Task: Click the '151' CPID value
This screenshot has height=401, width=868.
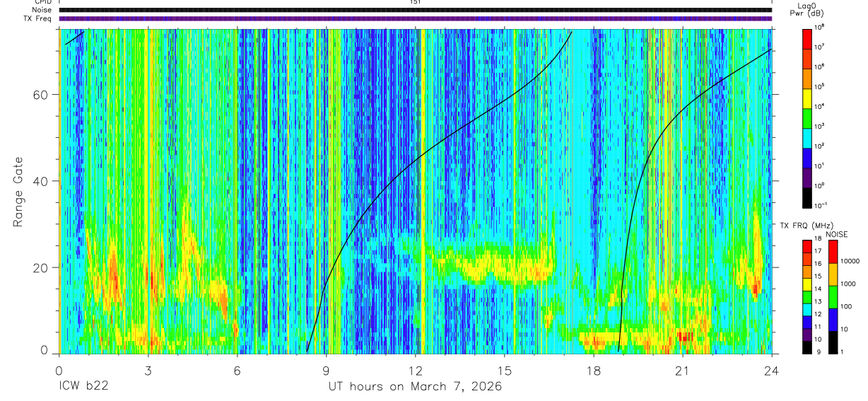Action: click(x=415, y=2)
